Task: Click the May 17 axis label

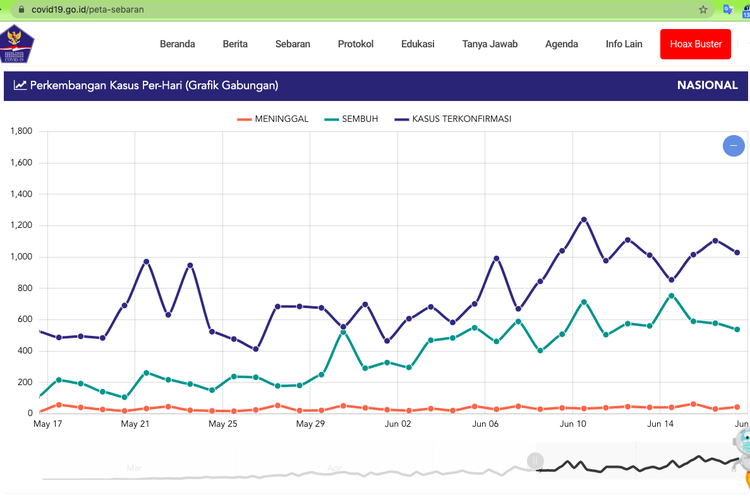Action: (48, 424)
